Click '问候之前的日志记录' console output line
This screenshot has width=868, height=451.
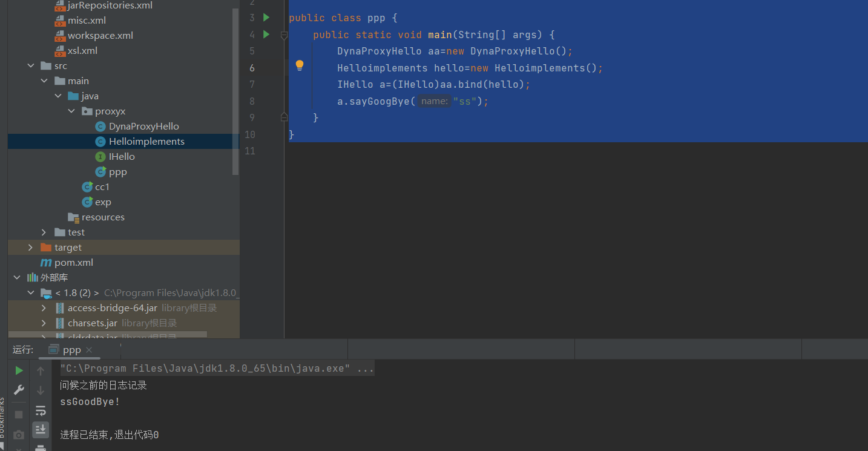[x=104, y=386]
